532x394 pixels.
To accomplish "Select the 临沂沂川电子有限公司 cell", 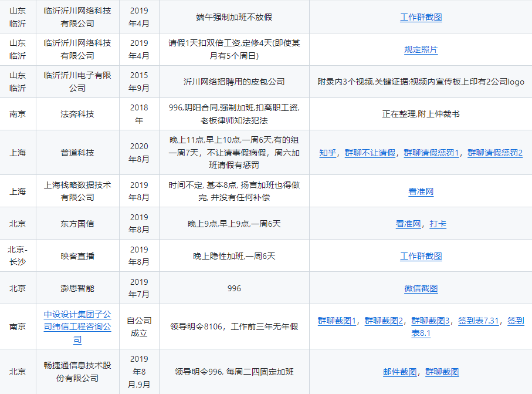I will [77, 82].
